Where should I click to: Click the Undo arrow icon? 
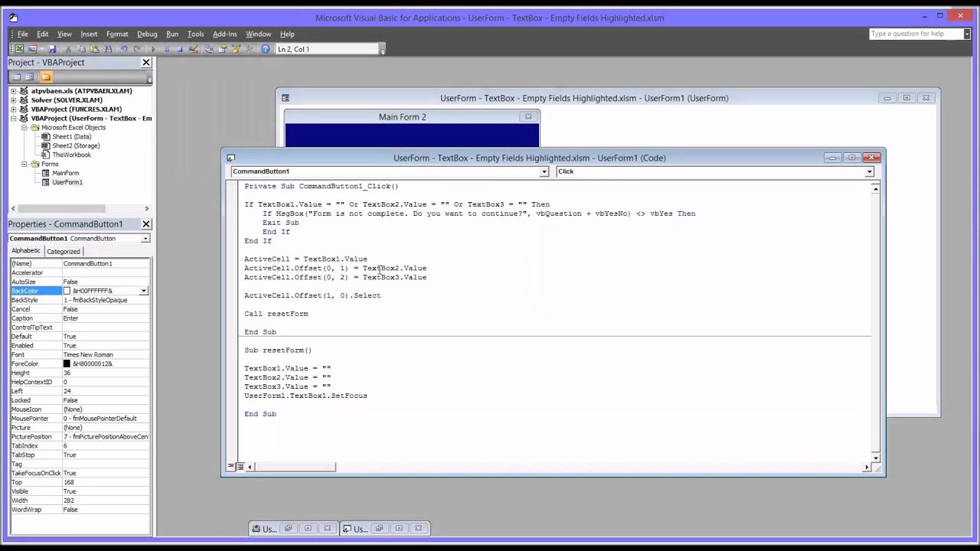[x=123, y=49]
